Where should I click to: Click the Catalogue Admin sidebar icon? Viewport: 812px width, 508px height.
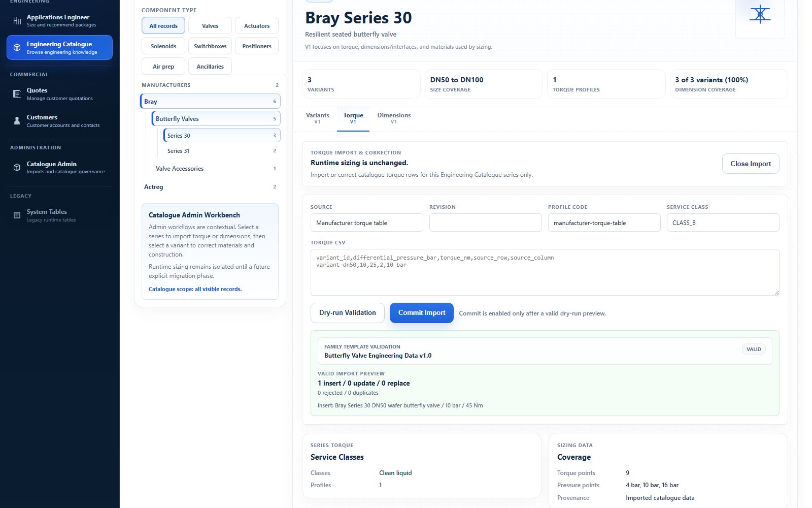pyautogui.click(x=17, y=168)
